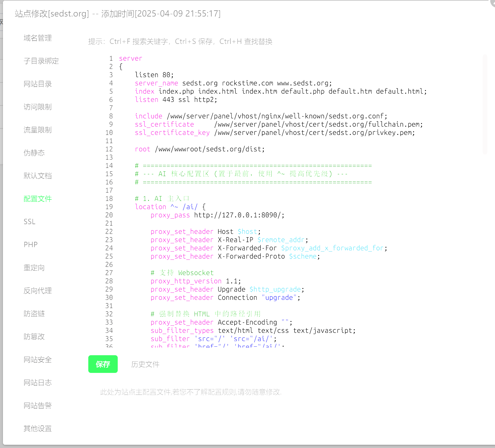495x448 pixels.
Task: Open the 网站目录 settings
Action: (38, 84)
